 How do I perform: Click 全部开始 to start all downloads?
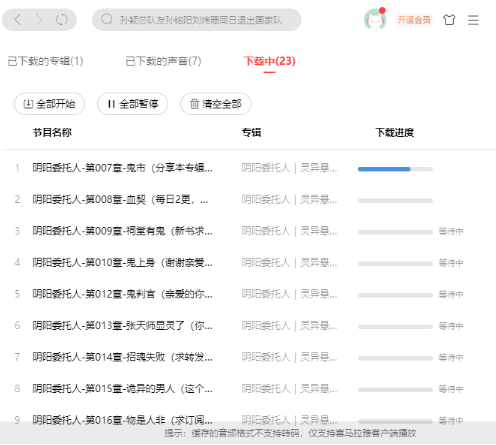coord(49,104)
